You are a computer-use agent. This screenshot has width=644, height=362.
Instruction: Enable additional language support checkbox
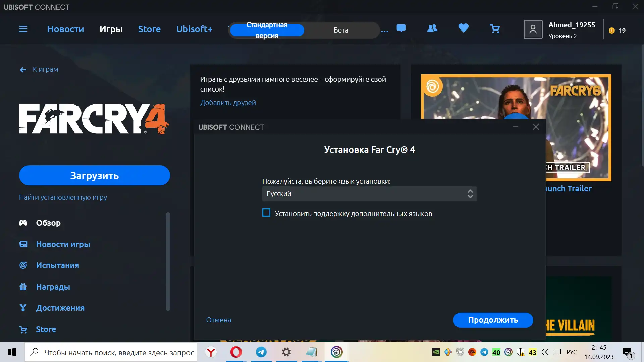266,213
